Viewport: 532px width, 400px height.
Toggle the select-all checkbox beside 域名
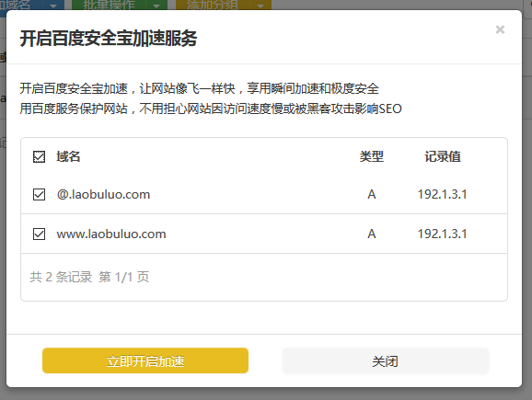39,156
